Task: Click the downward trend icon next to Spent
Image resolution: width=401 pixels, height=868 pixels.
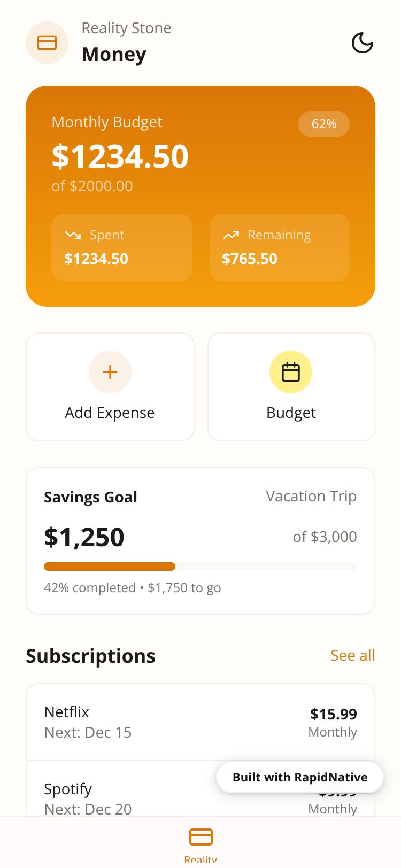Action: [73, 235]
